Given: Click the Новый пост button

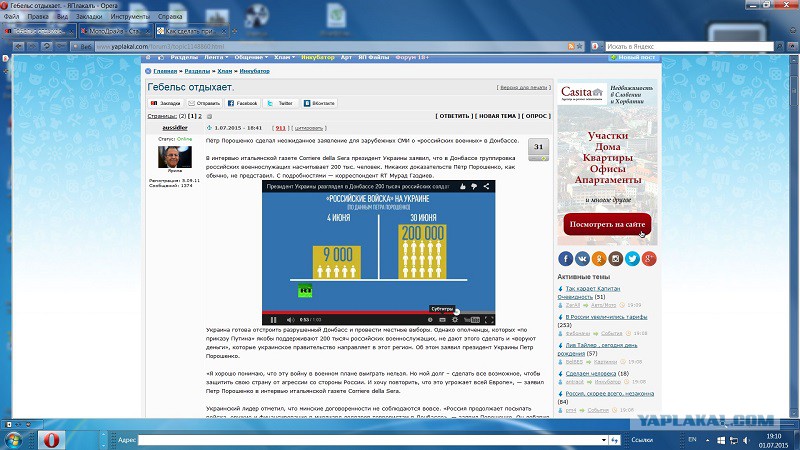Looking at the screenshot, I should (633, 57).
